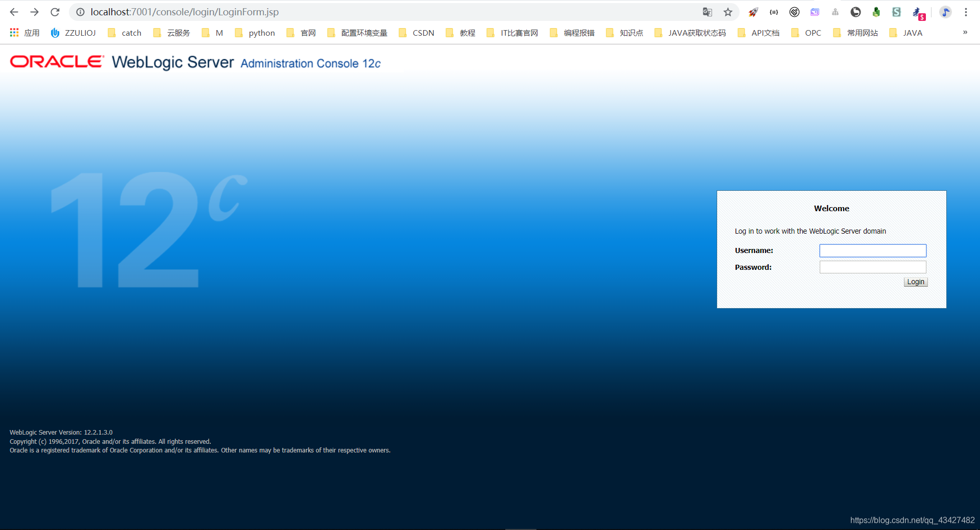Image resolution: width=980 pixels, height=530 pixels.
Task: Open the grey sitemap tree extension
Action: (835, 12)
